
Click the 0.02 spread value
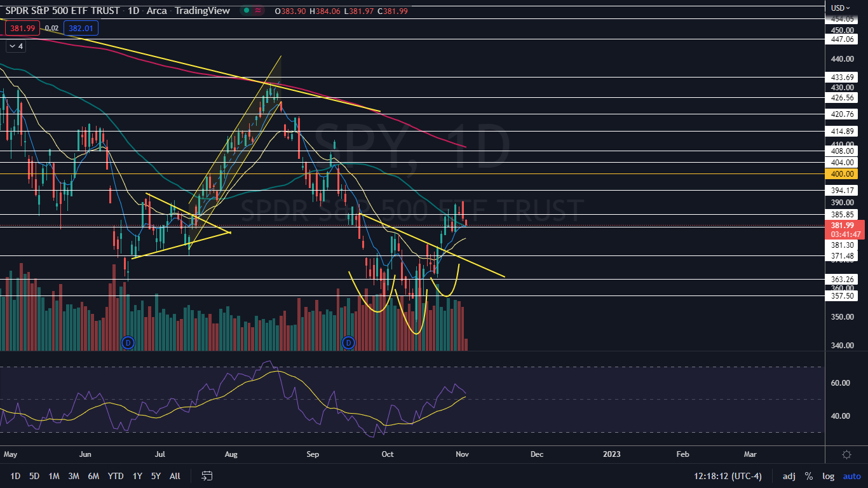pyautogui.click(x=52, y=28)
